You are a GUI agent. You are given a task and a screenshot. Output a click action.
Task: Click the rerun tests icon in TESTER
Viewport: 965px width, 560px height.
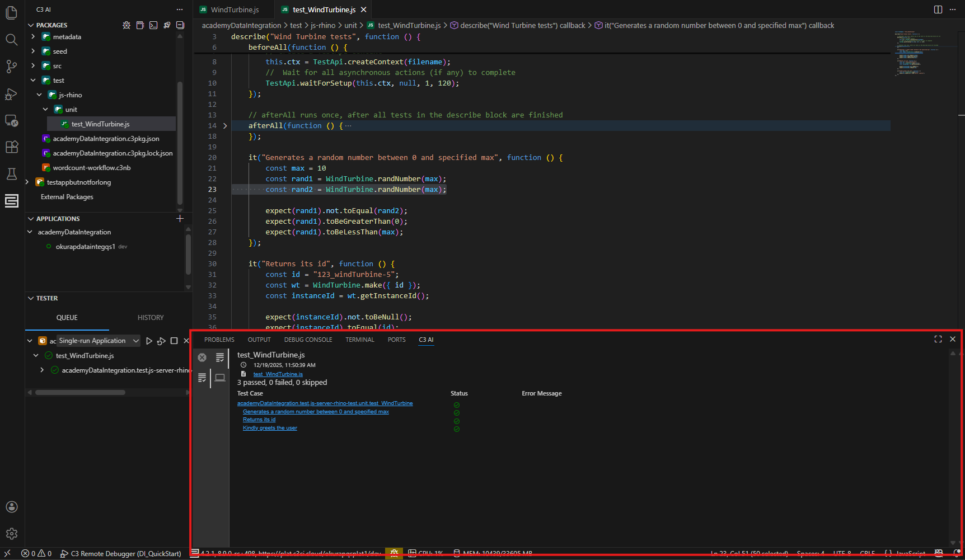click(x=161, y=341)
